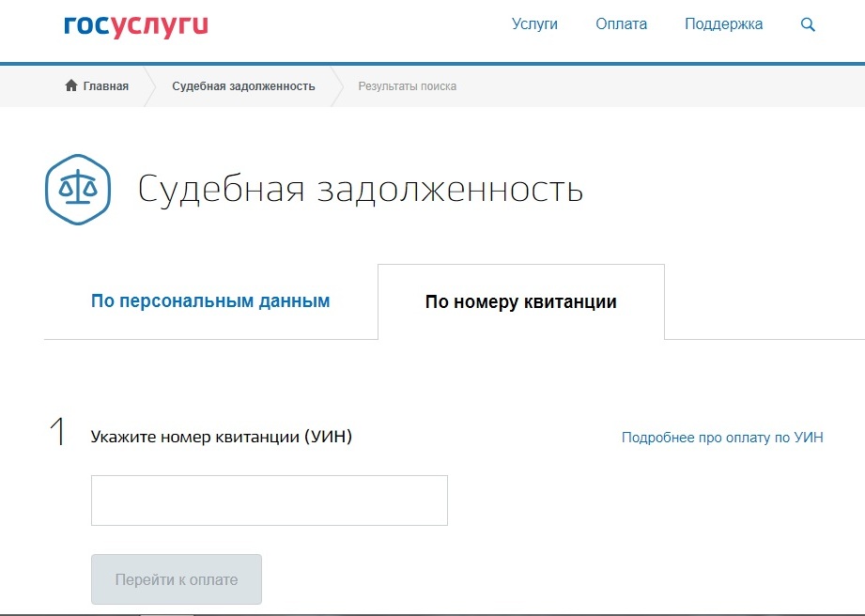Open Подробнее про оплату по УИН link
Image resolution: width=865 pixels, height=616 pixels.
(x=722, y=438)
